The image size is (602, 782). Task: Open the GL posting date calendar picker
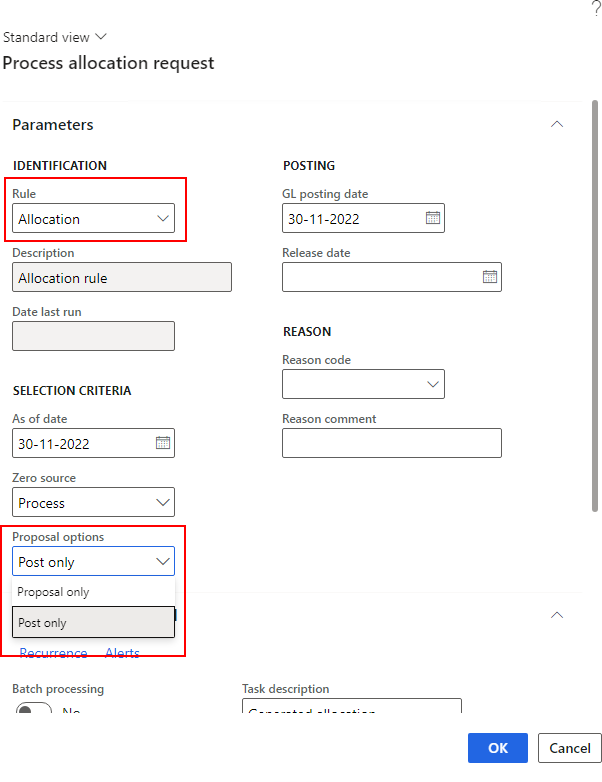point(433,218)
